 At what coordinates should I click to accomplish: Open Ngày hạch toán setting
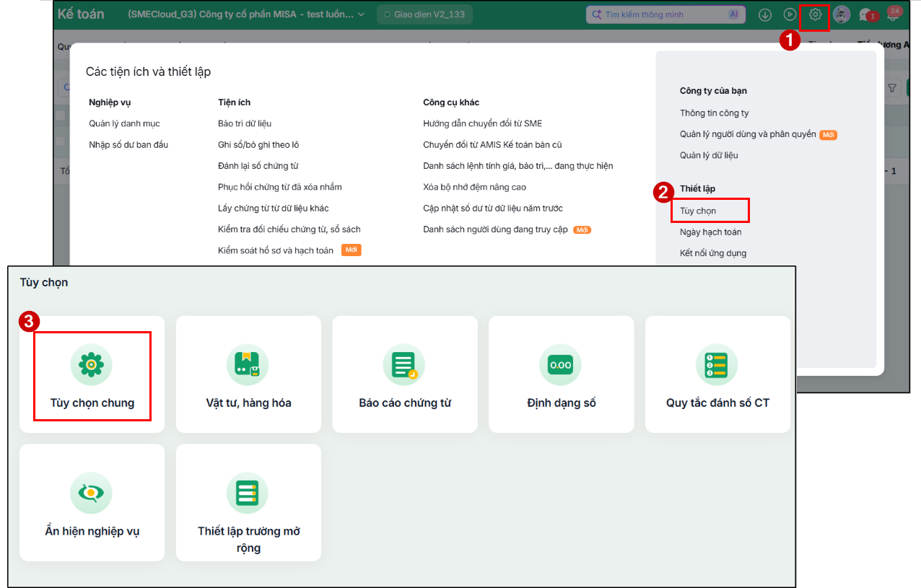711,232
